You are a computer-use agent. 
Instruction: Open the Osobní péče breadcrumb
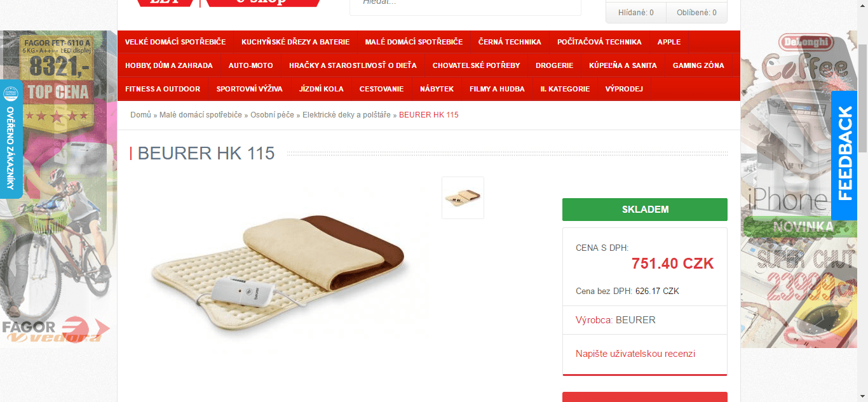(x=272, y=115)
